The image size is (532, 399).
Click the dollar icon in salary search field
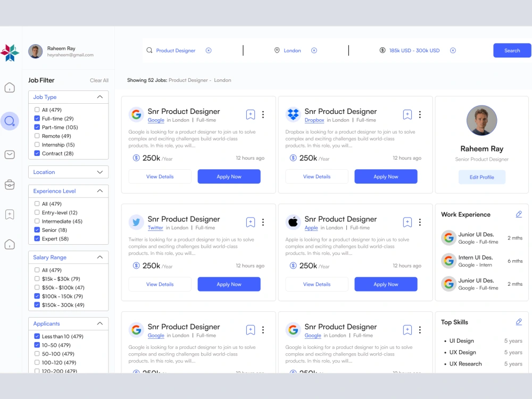tap(383, 50)
